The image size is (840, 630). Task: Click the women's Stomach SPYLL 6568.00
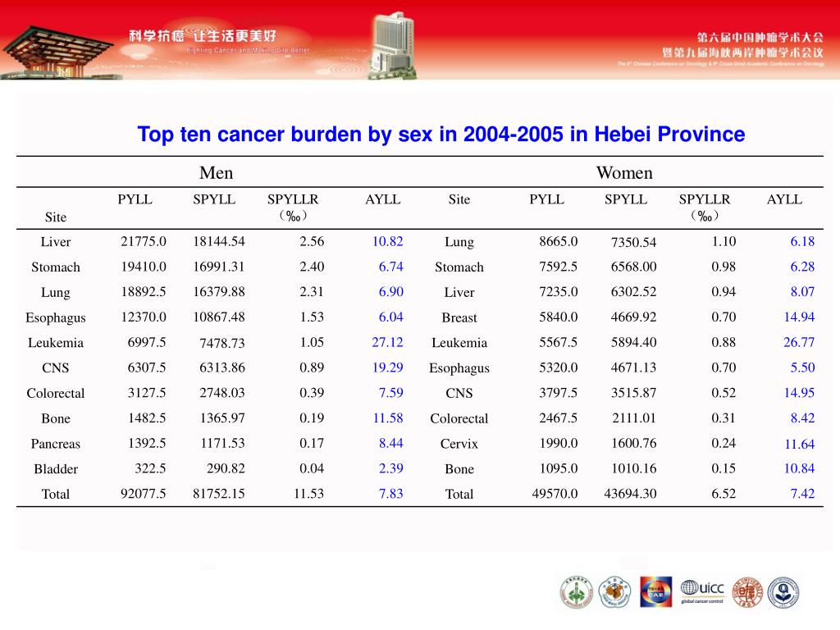(633, 267)
